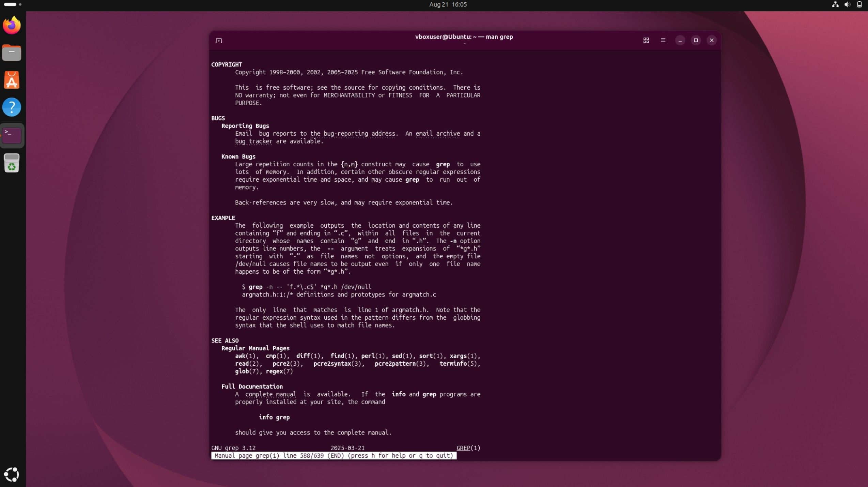Click the read(2) manual reference
Screen dimensions: 868x487
point(247,364)
